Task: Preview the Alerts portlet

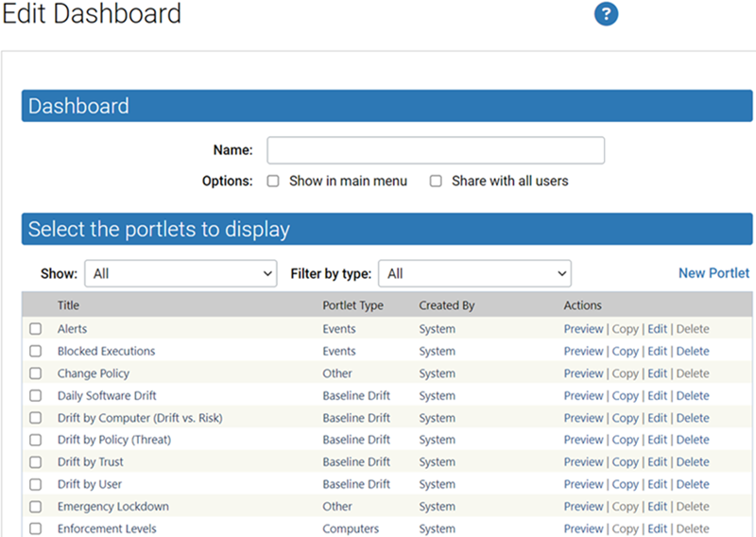Action: tap(583, 329)
